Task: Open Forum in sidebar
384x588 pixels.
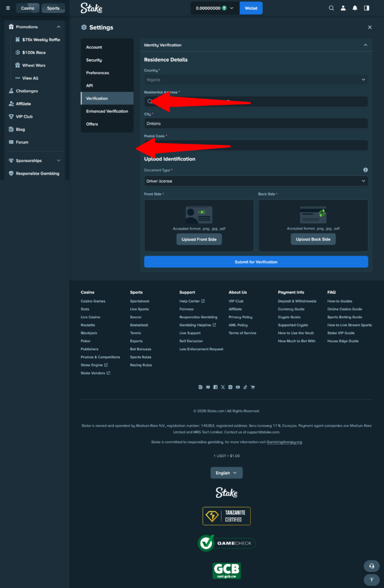Action: [x=18, y=142]
